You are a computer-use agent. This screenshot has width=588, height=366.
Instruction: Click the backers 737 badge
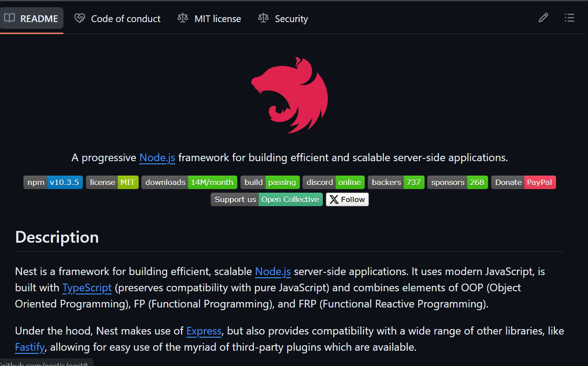tap(396, 182)
